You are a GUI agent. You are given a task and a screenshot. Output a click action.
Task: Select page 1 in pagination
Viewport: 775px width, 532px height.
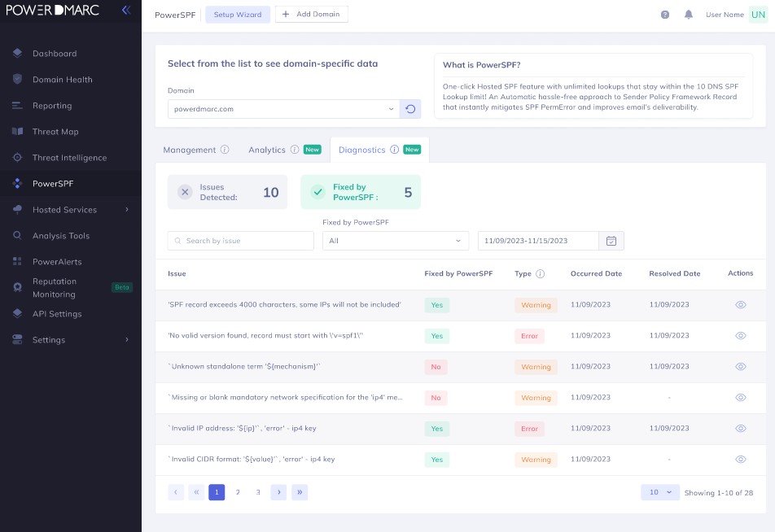point(217,492)
